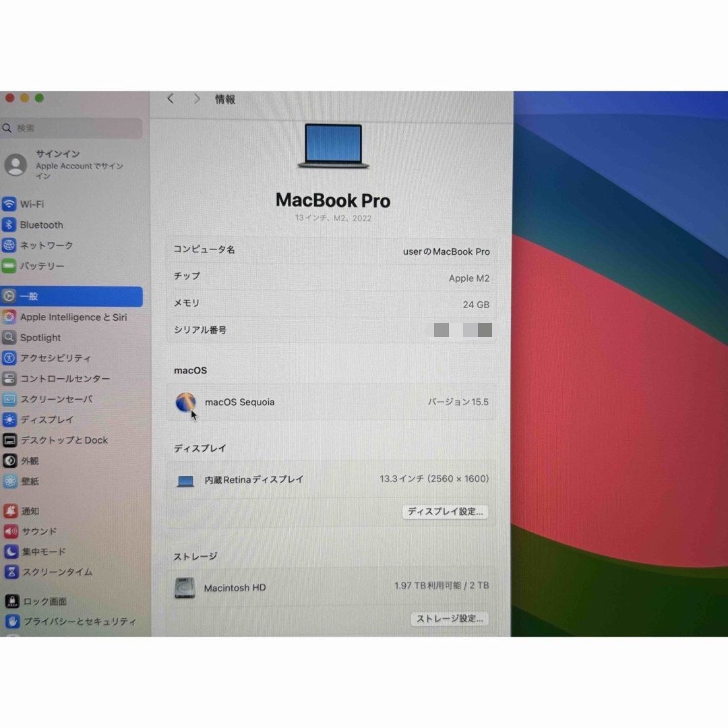Click the Apple Account avatar icon
Image resolution: width=728 pixels, height=728 pixels.
[x=16, y=165]
